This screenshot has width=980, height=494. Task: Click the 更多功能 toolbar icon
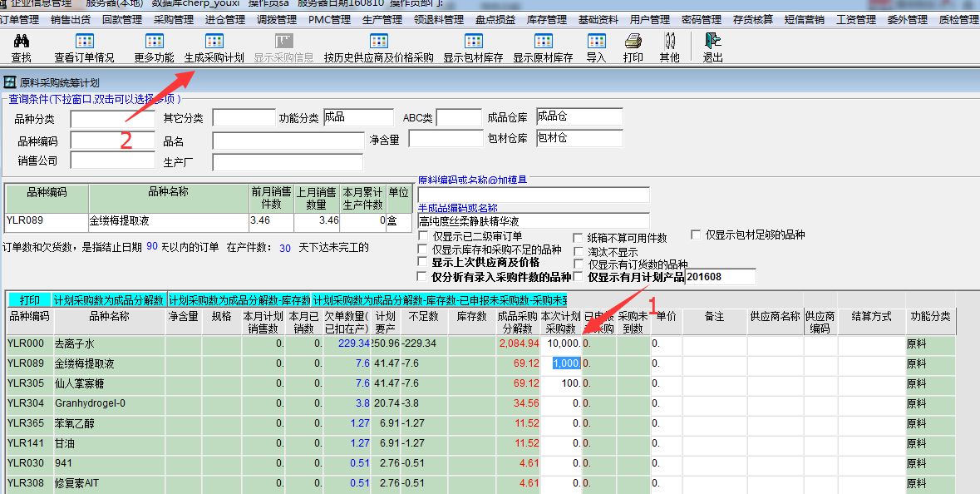154,42
